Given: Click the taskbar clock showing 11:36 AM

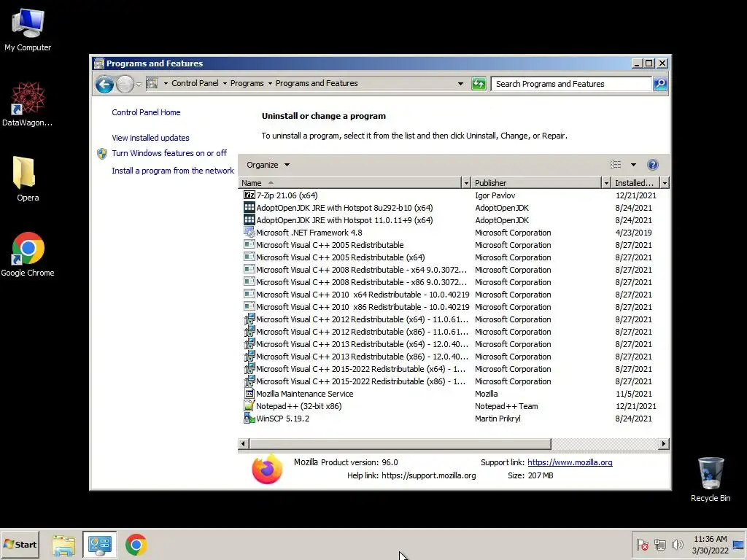Looking at the screenshot, I should pyautogui.click(x=711, y=545).
